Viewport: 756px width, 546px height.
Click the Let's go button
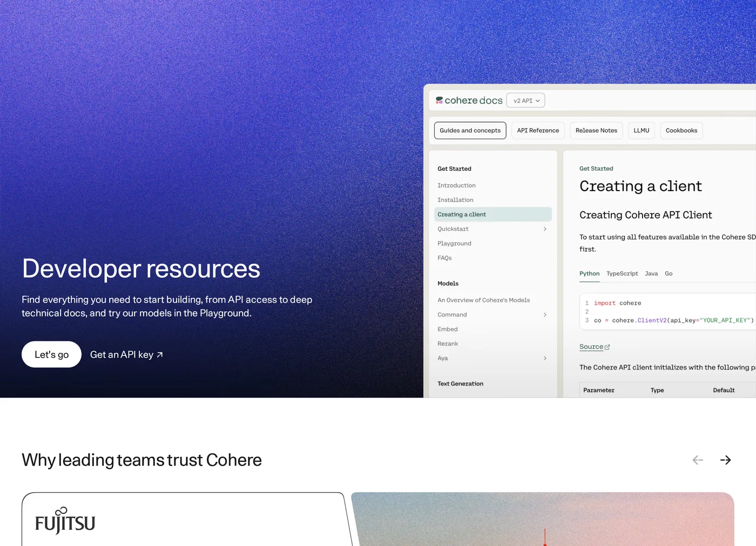pos(51,354)
